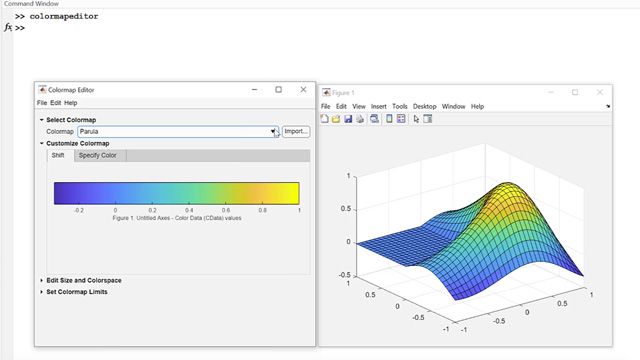Open Insert menu in Figure 1
The image size is (640, 360).
tap(378, 106)
